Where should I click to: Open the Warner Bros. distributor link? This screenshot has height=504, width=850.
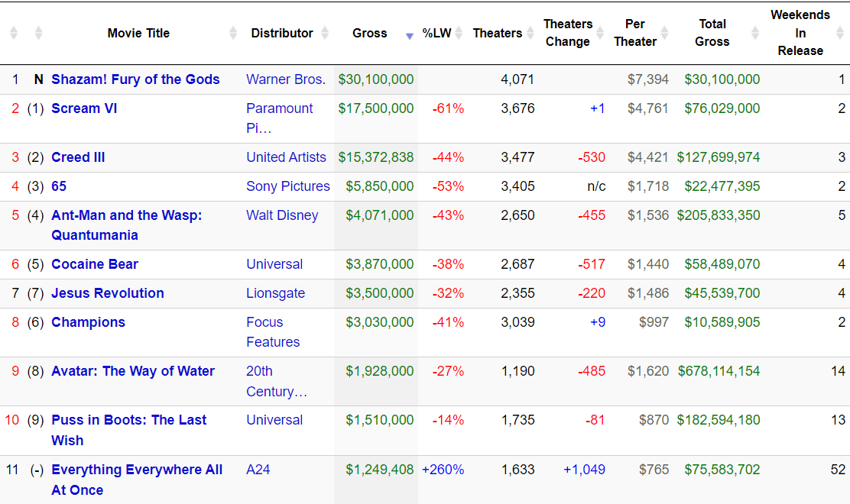click(x=286, y=79)
